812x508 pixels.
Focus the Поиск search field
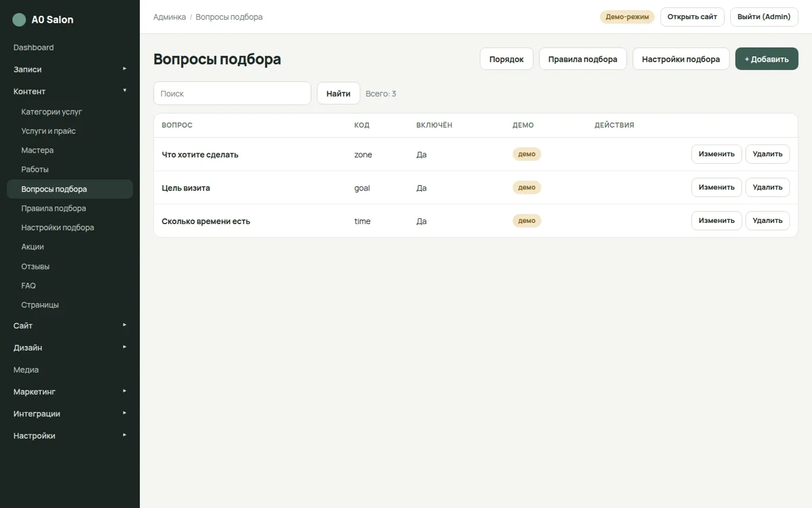232,93
